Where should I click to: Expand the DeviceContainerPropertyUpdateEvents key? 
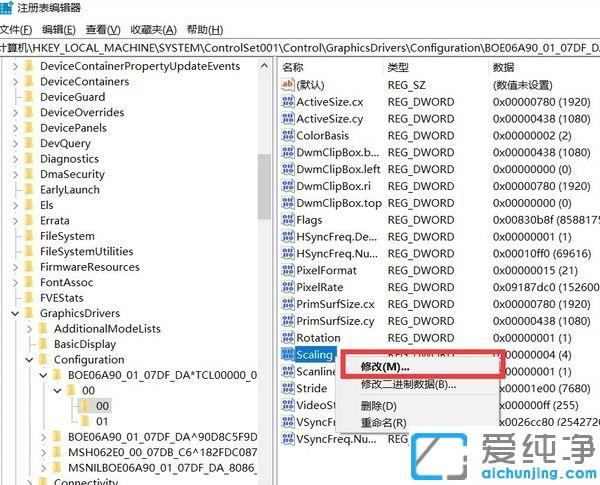click(x=15, y=66)
